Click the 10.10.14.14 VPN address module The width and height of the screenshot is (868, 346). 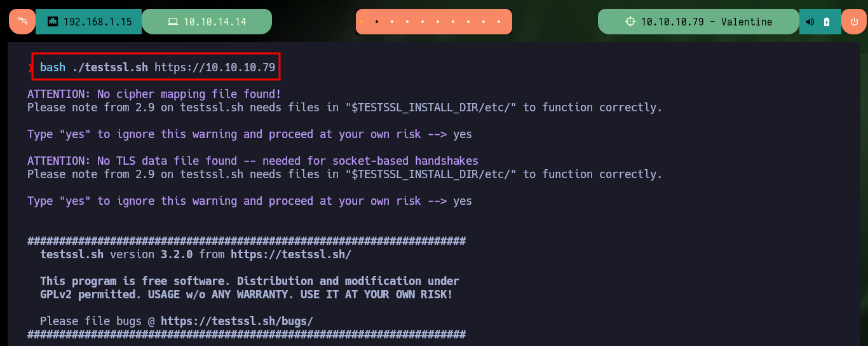tap(207, 22)
